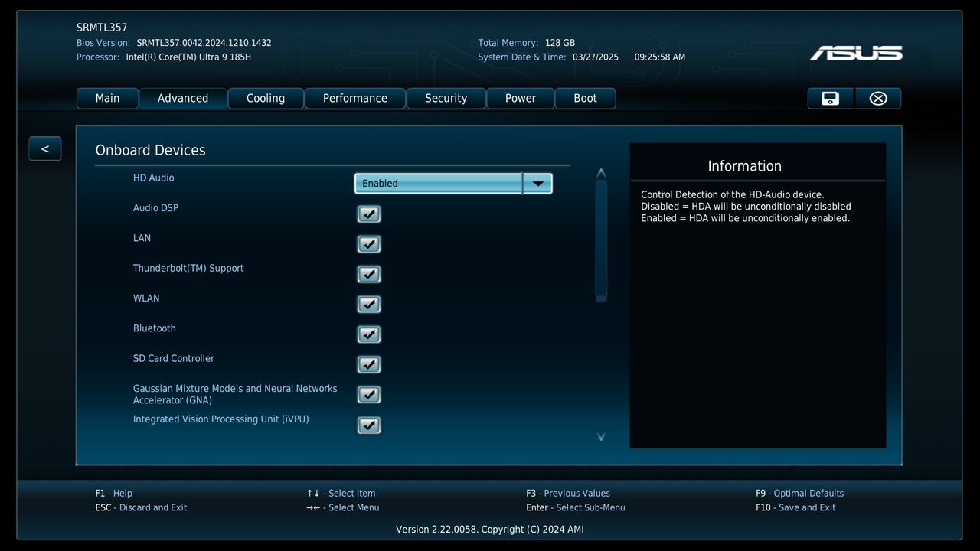Click the F1 - Help hint
This screenshot has width=980, height=551.
[114, 494]
